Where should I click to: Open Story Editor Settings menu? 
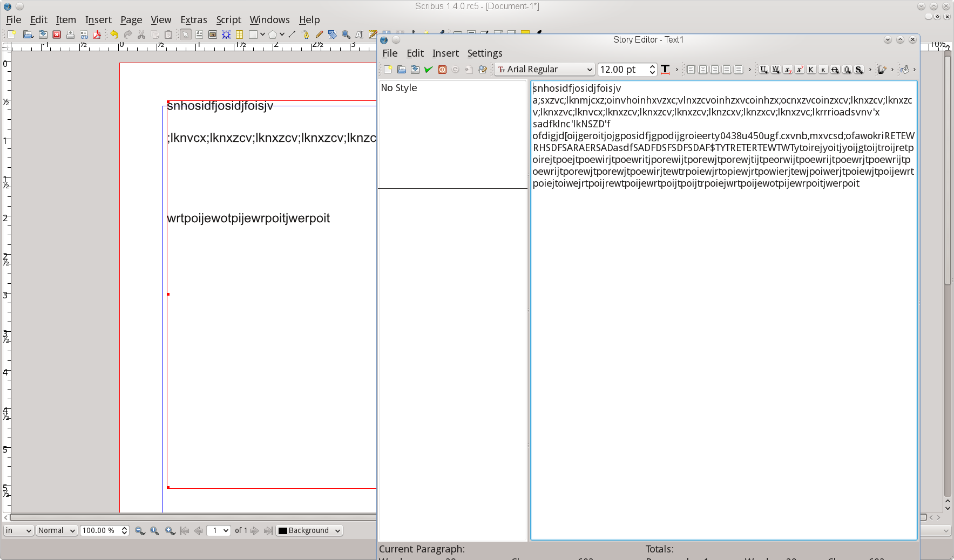484,53
